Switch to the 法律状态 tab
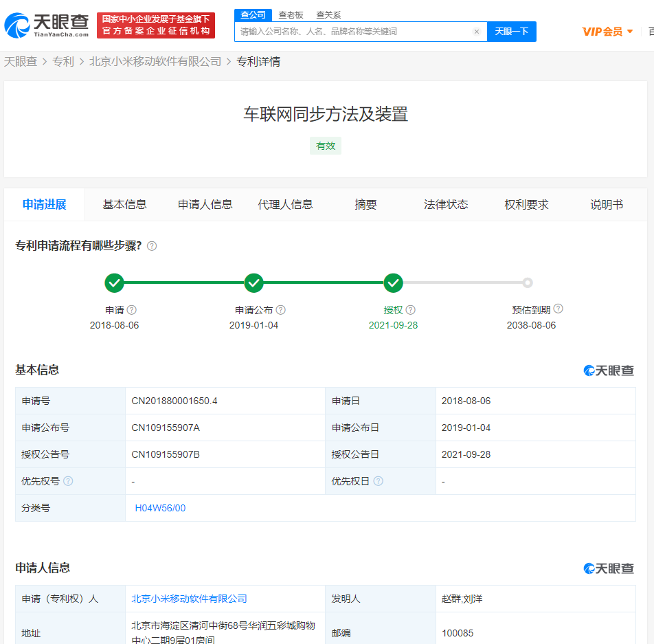Screen dimensions: 654x644 coord(446,205)
